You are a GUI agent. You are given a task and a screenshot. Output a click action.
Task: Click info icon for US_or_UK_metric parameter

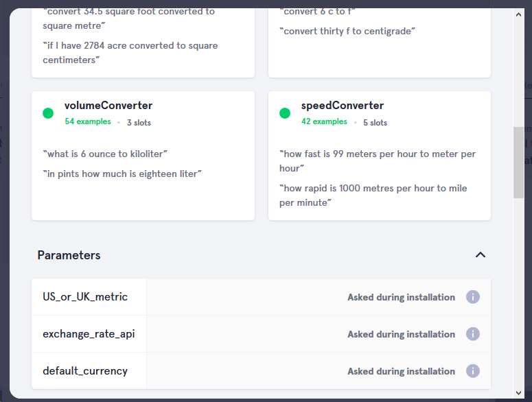pyautogui.click(x=472, y=297)
